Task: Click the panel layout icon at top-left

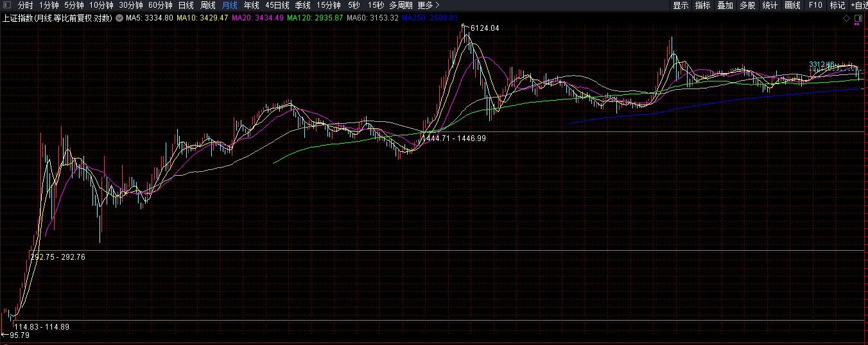Action: pyautogui.click(x=6, y=5)
